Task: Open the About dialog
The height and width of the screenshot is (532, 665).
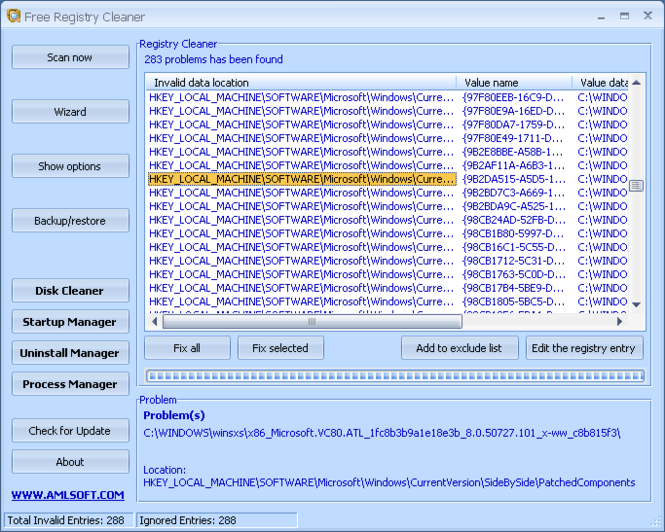Action: click(x=70, y=462)
